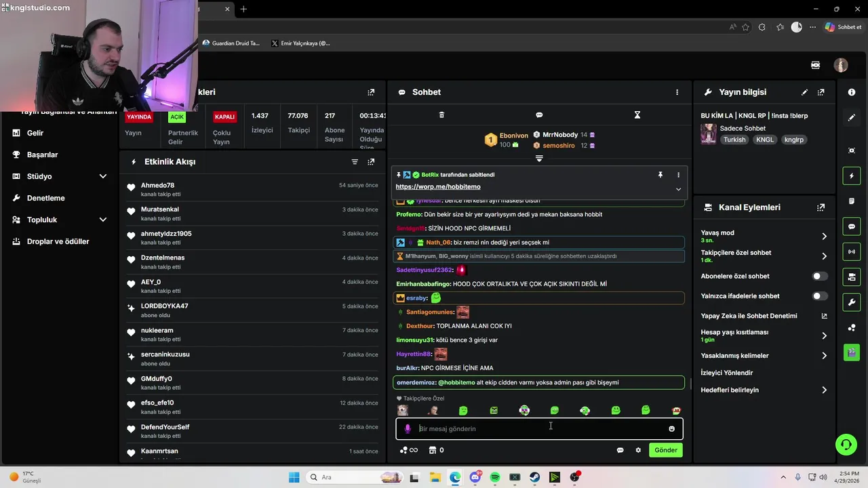The image size is (868, 488).
Task: Click the chat bubble icon below Sohbet header
Action: (x=539, y=115)
